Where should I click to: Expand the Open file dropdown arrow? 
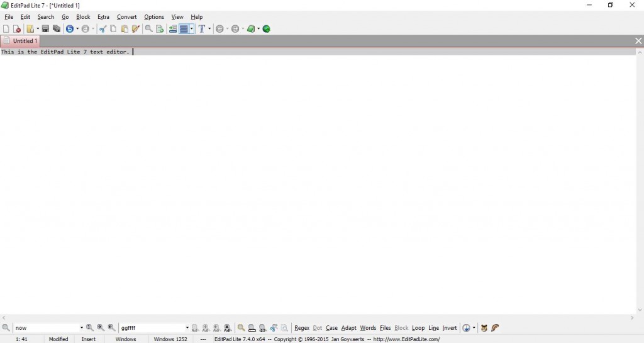click(x=37, y=29)
